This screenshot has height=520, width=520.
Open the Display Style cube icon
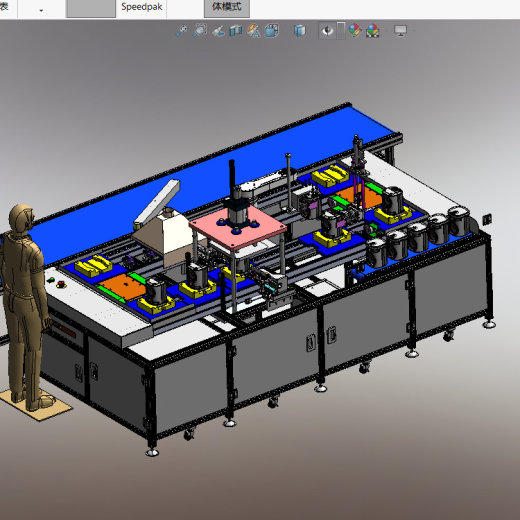click(299, 31)
